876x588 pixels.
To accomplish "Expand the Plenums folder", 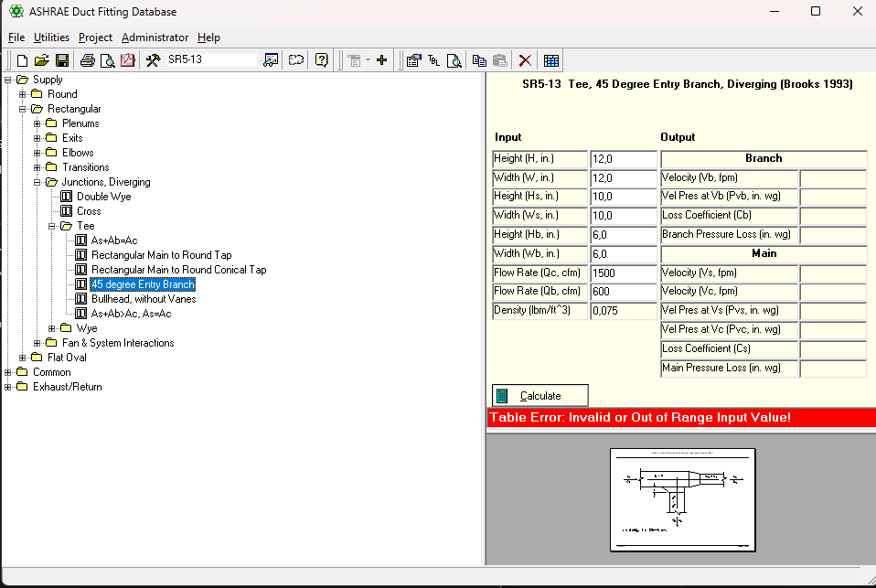I will pos(37,123).
